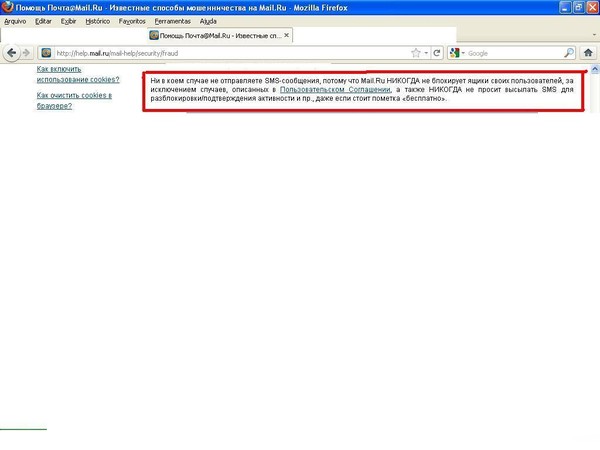Open the Arquivo menu

[x=15, y=21]
